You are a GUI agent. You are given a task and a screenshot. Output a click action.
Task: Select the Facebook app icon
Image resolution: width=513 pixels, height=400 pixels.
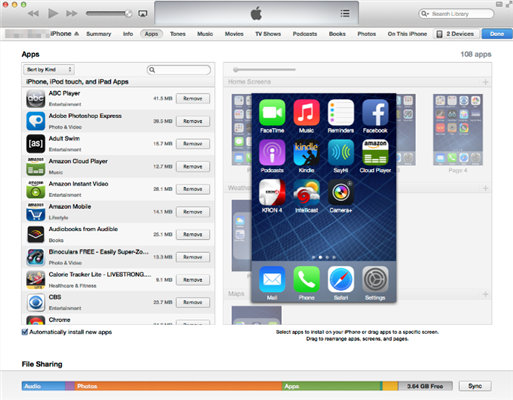click(x=375, y=113)
